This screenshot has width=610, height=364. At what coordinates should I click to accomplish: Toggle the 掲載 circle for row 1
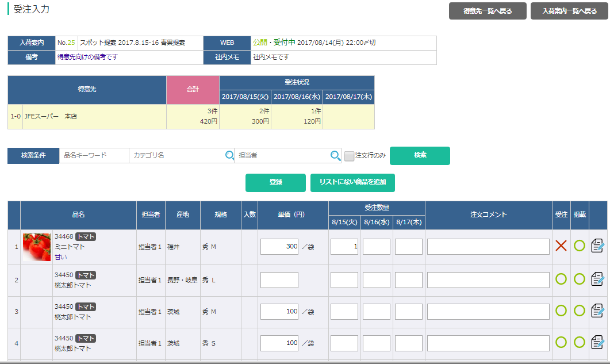click(580, 246)
